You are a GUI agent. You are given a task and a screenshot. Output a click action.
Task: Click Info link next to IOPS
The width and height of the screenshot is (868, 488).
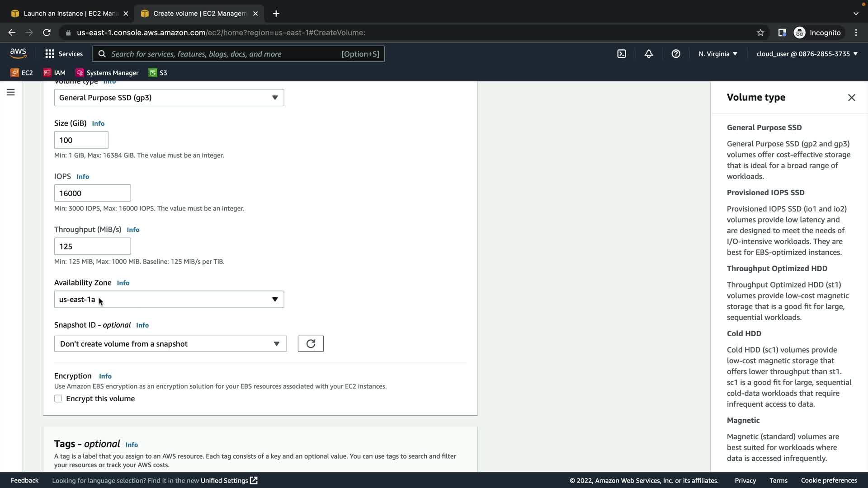[82, 177]
